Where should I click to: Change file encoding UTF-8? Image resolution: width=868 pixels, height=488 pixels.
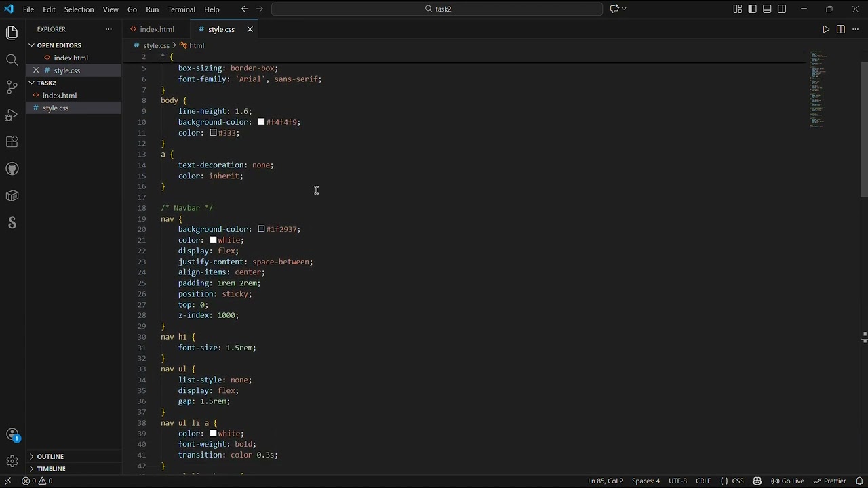coord(677,481)
